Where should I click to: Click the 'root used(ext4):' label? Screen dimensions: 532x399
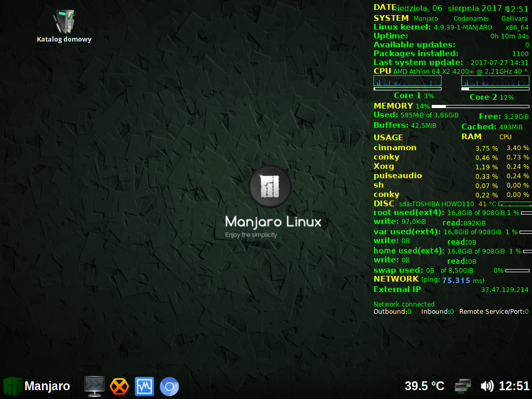tap(409, 212)
